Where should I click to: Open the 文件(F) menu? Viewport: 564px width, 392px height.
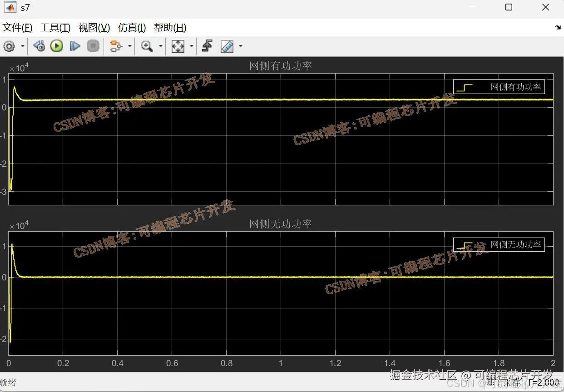[x=18, y=28]
